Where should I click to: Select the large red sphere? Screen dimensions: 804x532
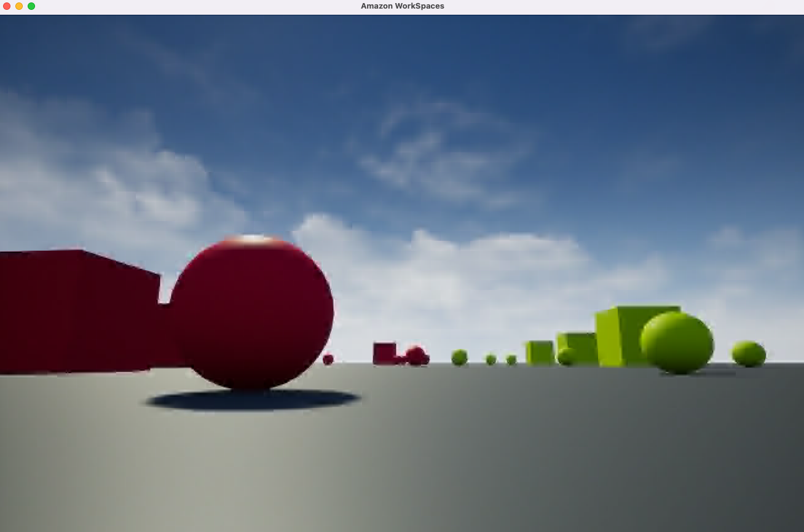pos(251,313)
